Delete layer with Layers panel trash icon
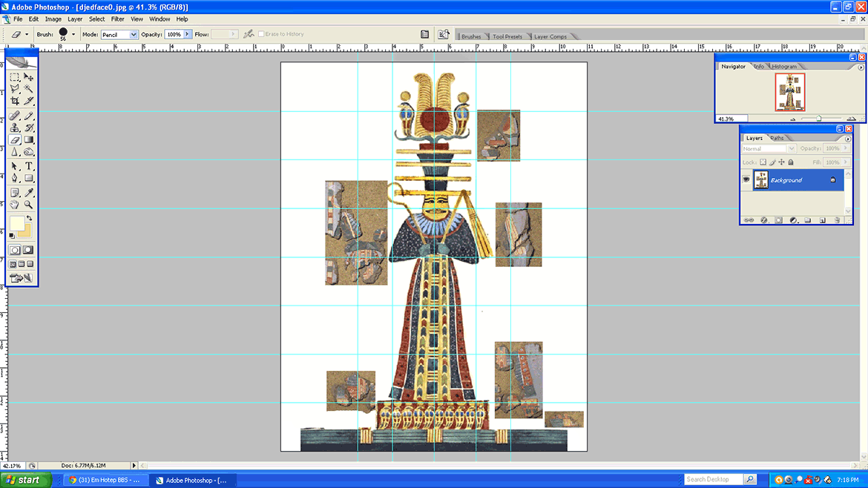 837,220
